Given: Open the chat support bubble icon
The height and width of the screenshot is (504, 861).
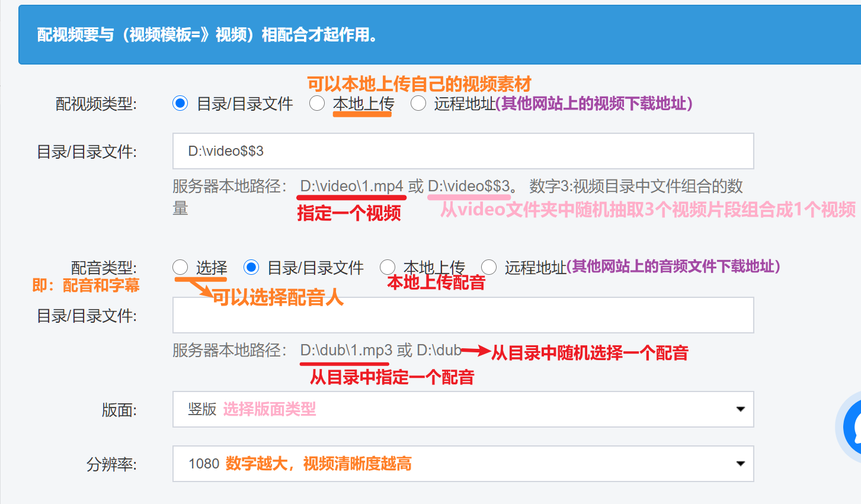Looking at the screenshot, I should tap(851, 426).
